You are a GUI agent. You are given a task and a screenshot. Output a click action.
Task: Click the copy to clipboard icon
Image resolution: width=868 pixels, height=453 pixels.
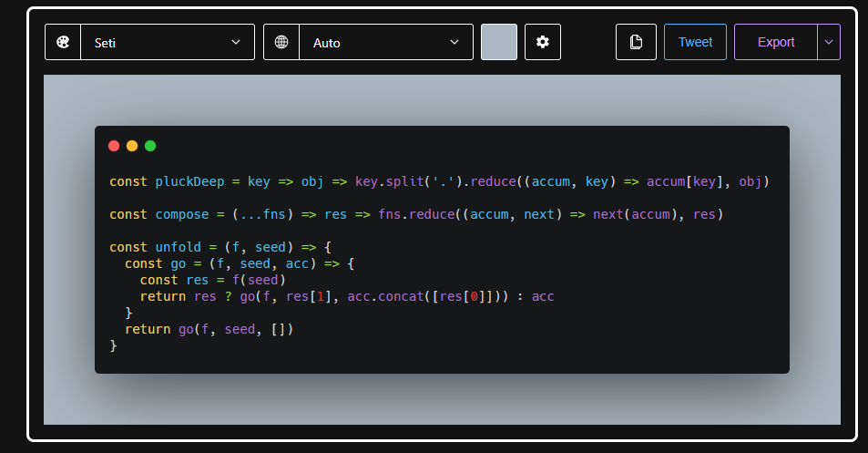point(636,42)
